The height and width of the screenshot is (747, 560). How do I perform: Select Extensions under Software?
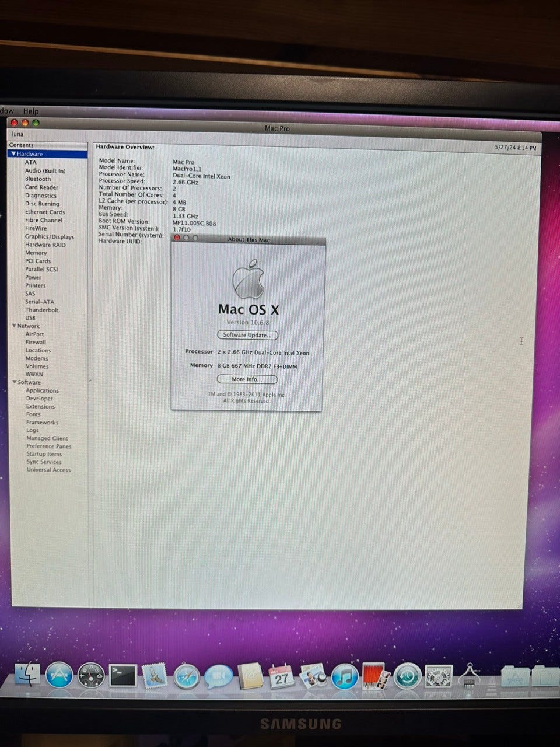coord(41,406)
